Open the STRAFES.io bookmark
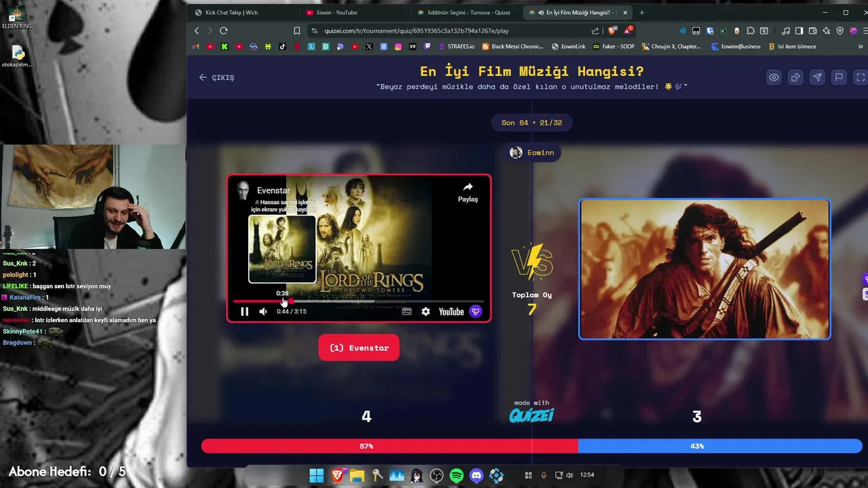Viewport: 868px width, 488px height. point(456,47)
